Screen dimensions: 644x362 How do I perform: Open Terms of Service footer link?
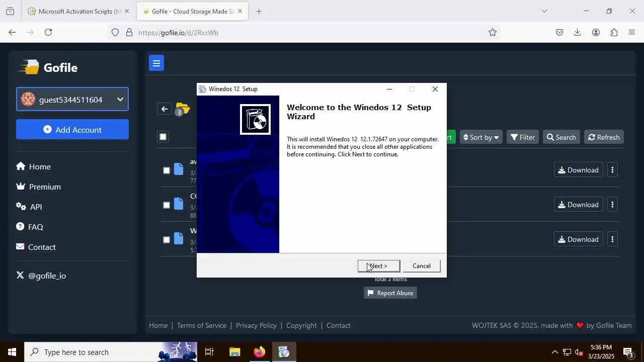(202, 325)
